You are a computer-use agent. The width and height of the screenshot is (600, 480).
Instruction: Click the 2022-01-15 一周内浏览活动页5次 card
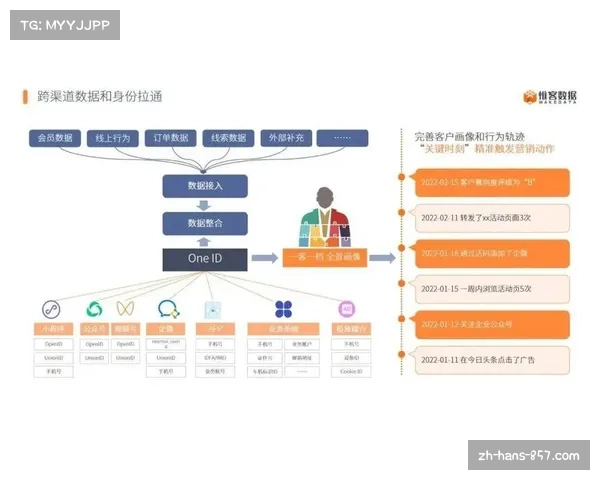pos(492,289)
